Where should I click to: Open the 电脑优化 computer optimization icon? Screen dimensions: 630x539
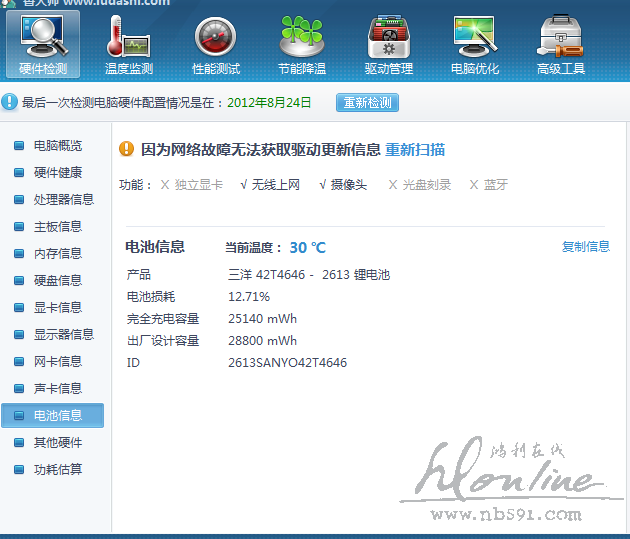(x=475, y=38)
